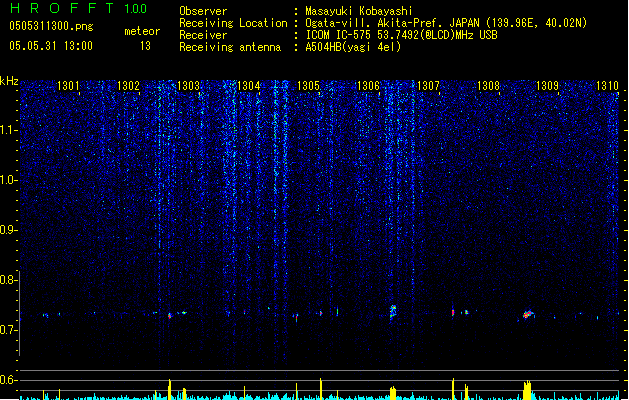Viewport: 629px width, 400px height.
Task: Click the 1309 time marker
Action: (x=548, y=85)
